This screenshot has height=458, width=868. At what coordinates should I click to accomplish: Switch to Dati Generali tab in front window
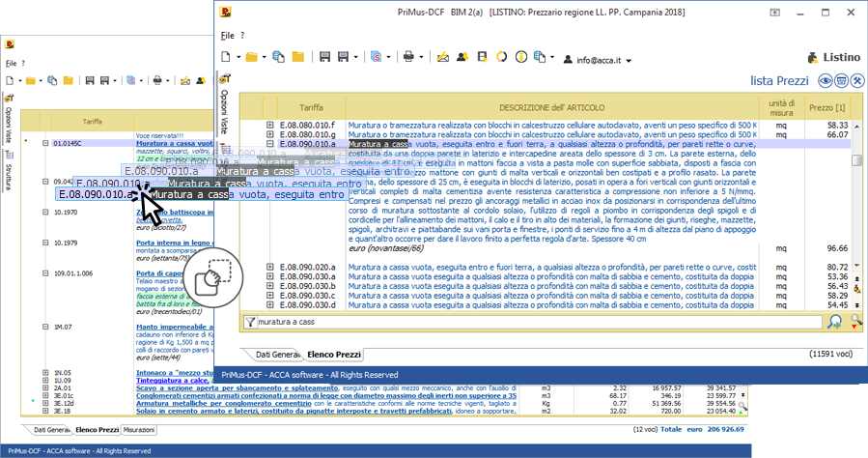pyautogui.click(x=277, y=355)
